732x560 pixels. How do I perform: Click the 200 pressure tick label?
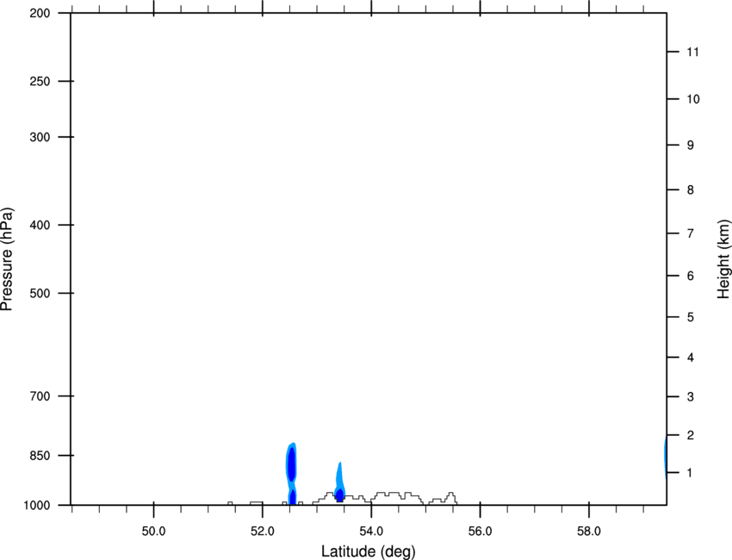(40, 13)
